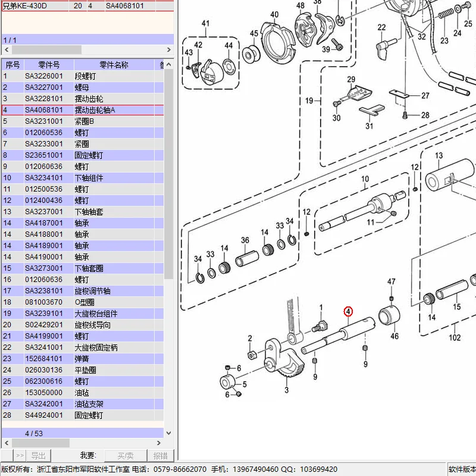Click the 导出 export button
Image resolution: width=476 pixels, height=476 pixels.
[x=38, y=456]
